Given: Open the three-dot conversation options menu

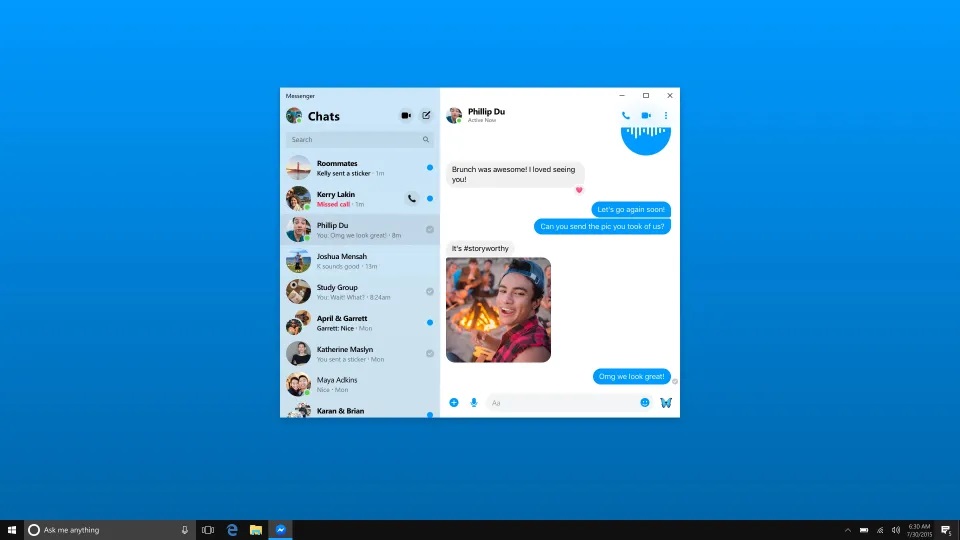Looking at the screenshot, I should (x=666, y=116).
